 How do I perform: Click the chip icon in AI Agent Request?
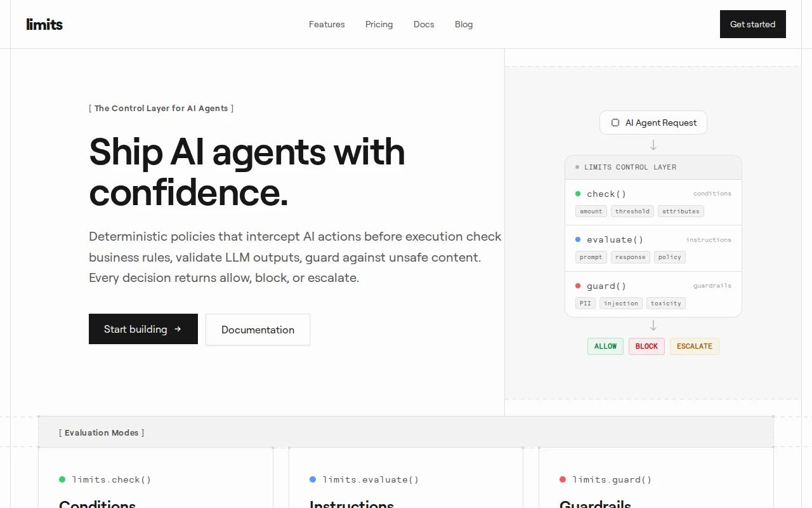(x=615, y=123)
